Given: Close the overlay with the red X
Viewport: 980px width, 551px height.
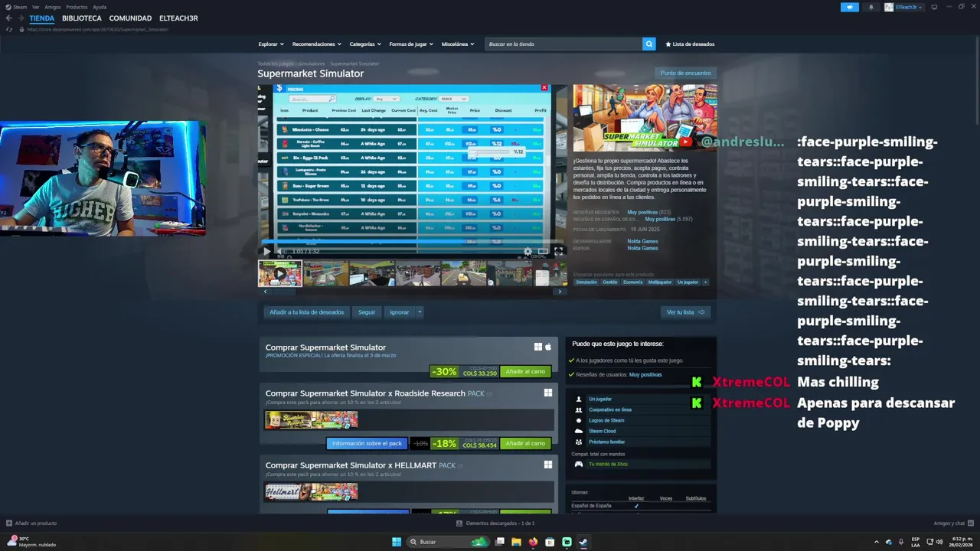Looking at the screenshot, I should pos(544,88).
